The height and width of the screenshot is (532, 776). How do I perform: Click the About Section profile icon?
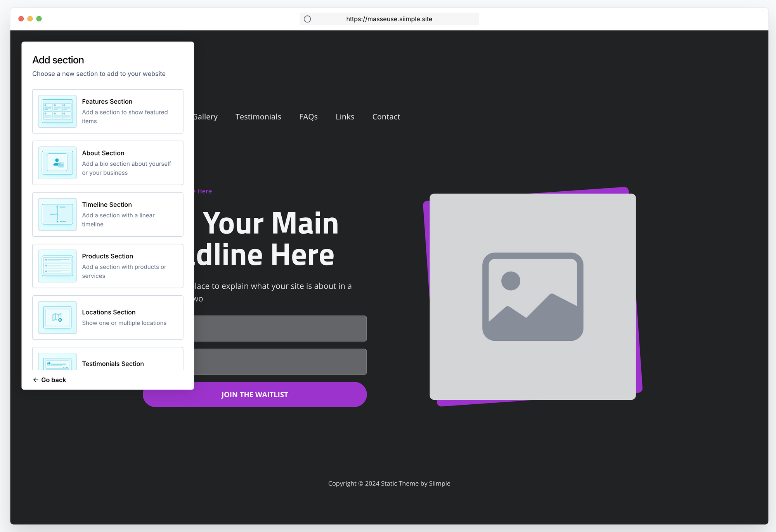(x=57, y=163)
